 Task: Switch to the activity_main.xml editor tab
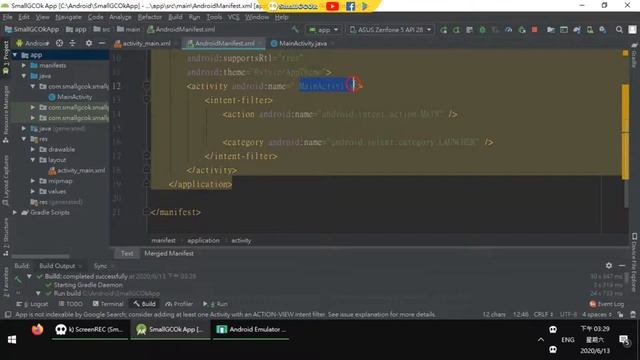[x=146, y=43]
